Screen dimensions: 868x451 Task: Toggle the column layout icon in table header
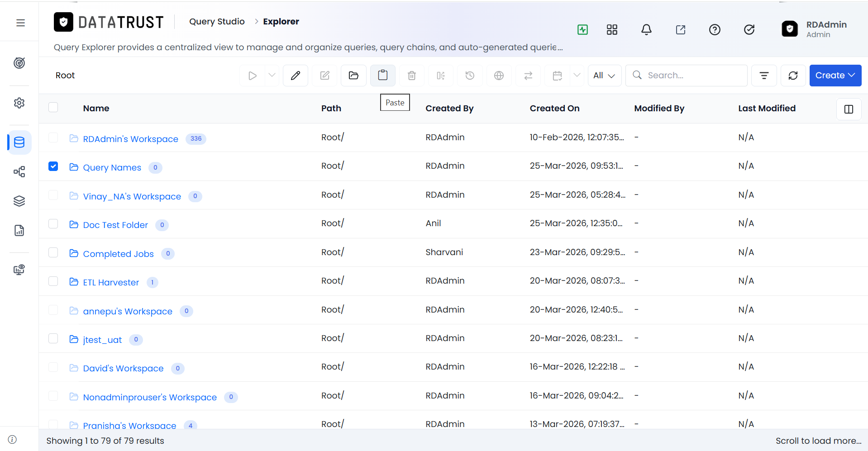point(849,109)
